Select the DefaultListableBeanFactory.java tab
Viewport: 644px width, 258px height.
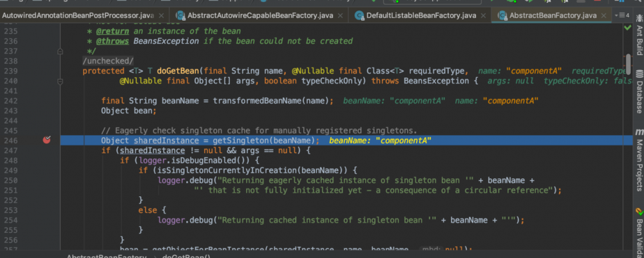[x=421, y=16]
